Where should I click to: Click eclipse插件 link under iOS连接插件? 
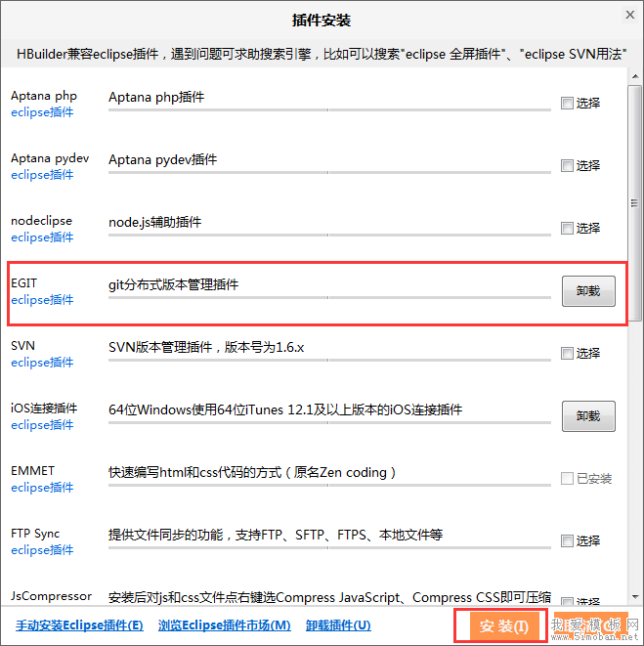[x=42, y=425]
